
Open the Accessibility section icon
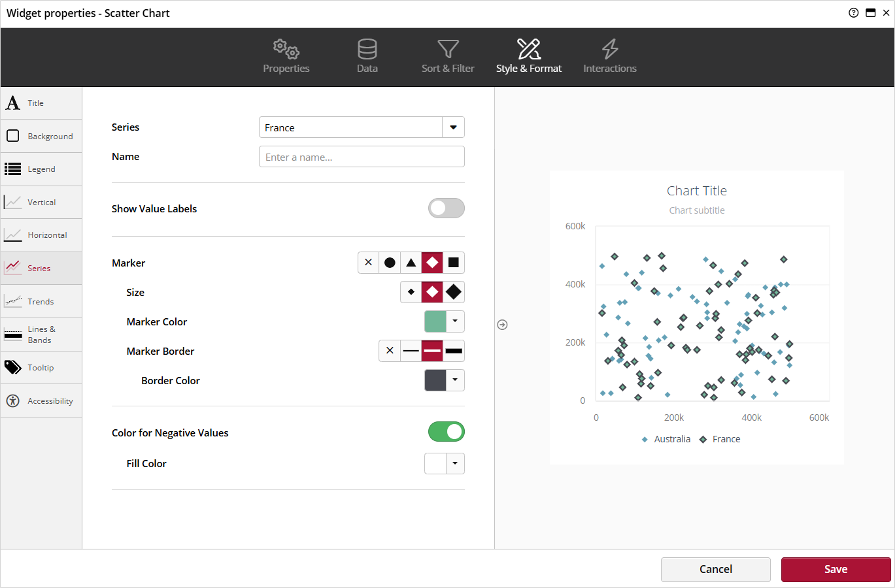(13, 400)
